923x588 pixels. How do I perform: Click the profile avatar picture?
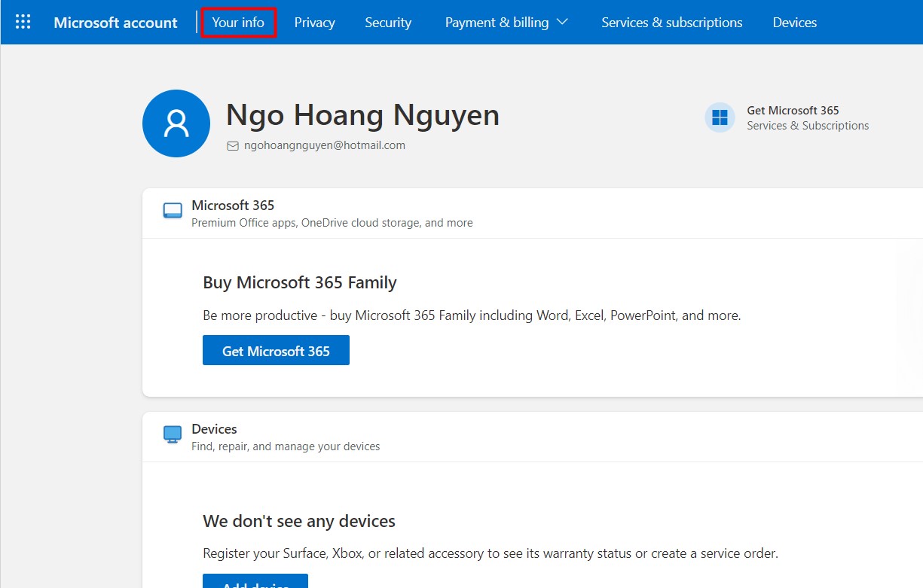coord(176,123)
